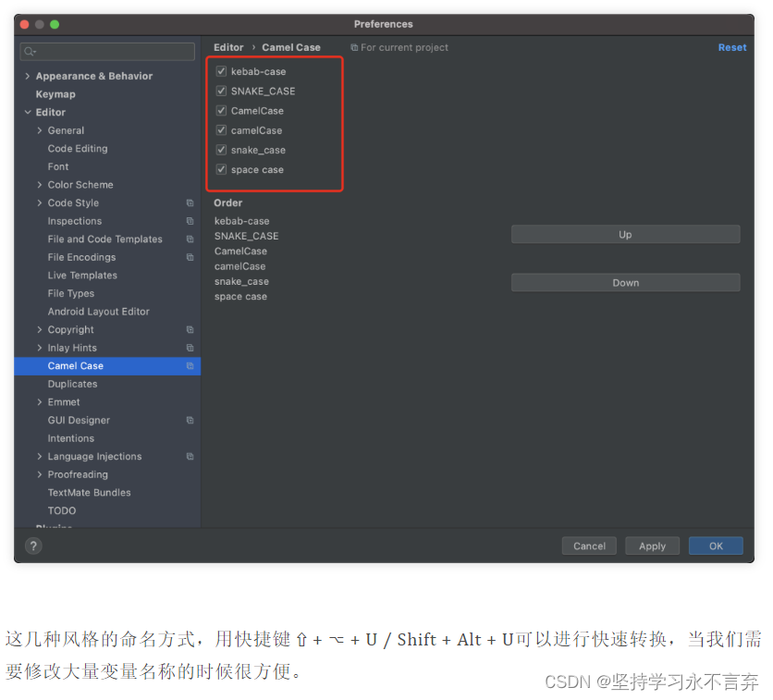Expand the Code Style node
Viewport: 773px width, 700px height.
point(40,203)
